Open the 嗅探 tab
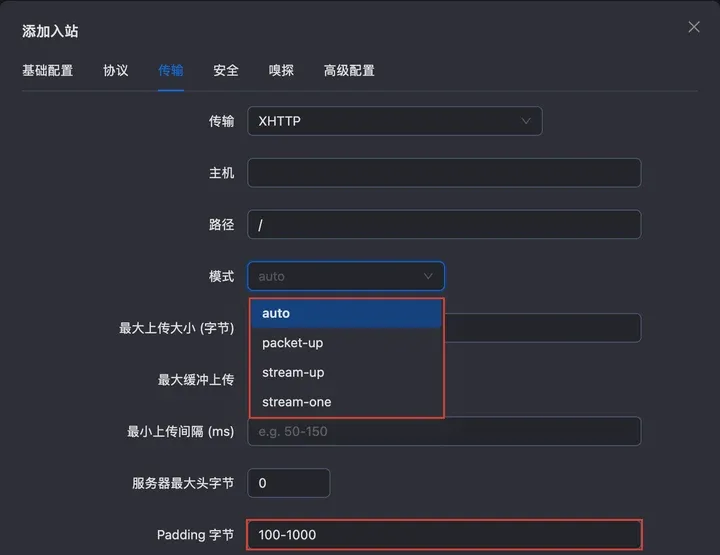This screenshot has height=555, width=720. (x=281, y=70)
